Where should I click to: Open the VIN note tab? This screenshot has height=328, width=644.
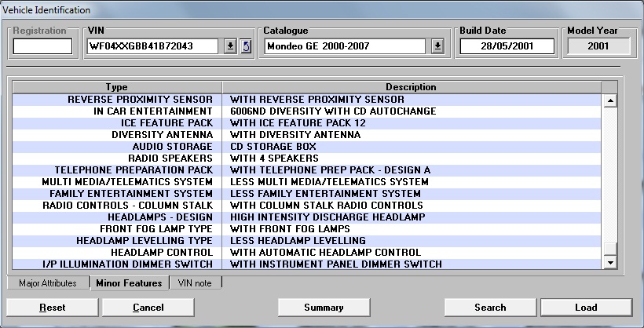pos(196,283)
